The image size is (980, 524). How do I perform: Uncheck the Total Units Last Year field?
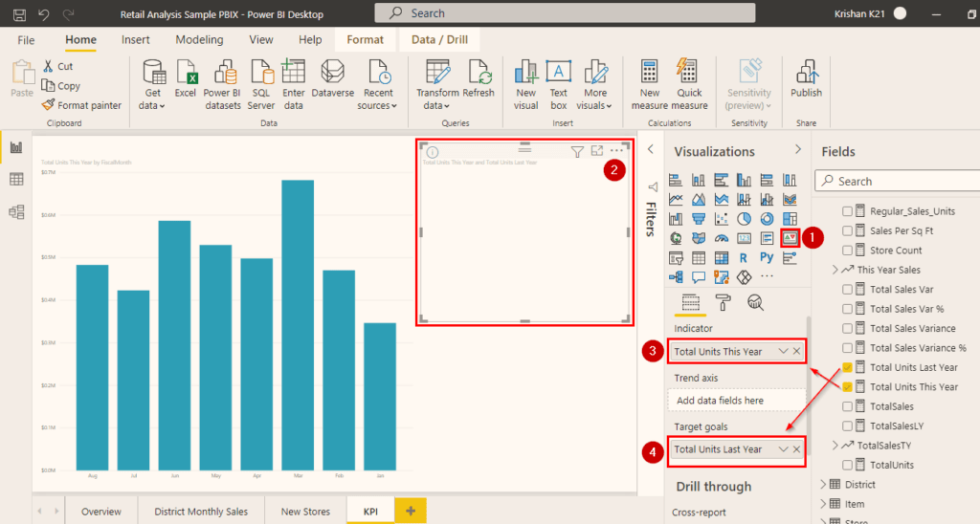pos(848,367)
